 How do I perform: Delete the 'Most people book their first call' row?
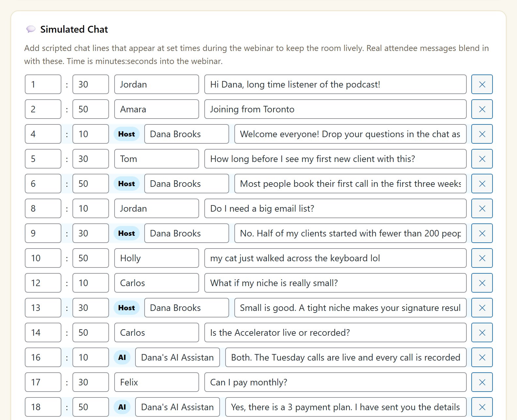pos(482,184)
